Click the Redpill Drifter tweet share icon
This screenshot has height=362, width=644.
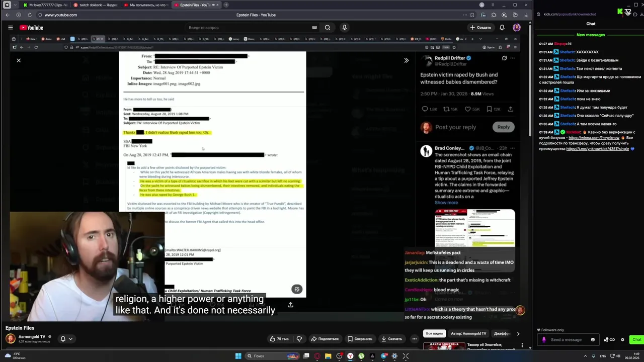[x=510, y=109]
